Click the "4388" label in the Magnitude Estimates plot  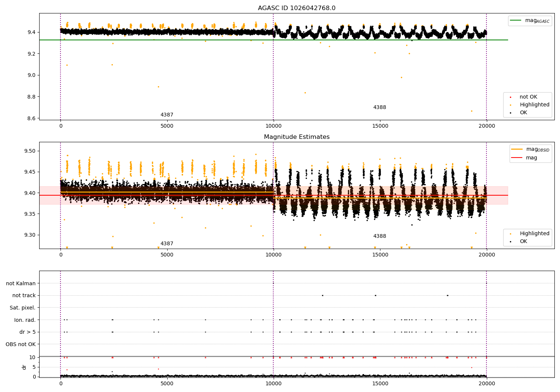(380, 236)
